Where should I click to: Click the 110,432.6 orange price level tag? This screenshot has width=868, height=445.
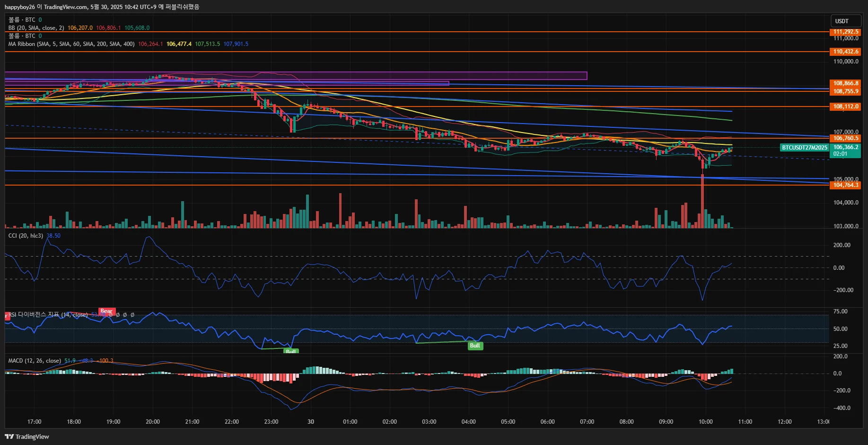pyautogui.click(x=846, y=52)
